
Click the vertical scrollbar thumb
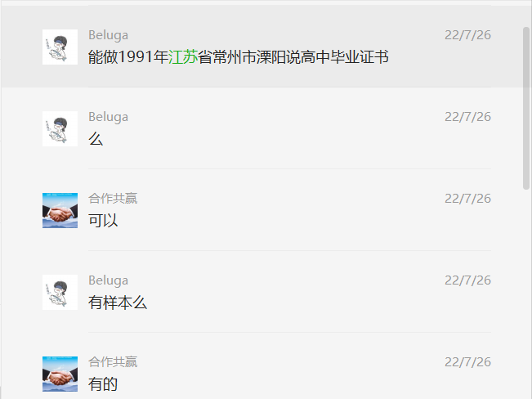(x=526, y=108)
